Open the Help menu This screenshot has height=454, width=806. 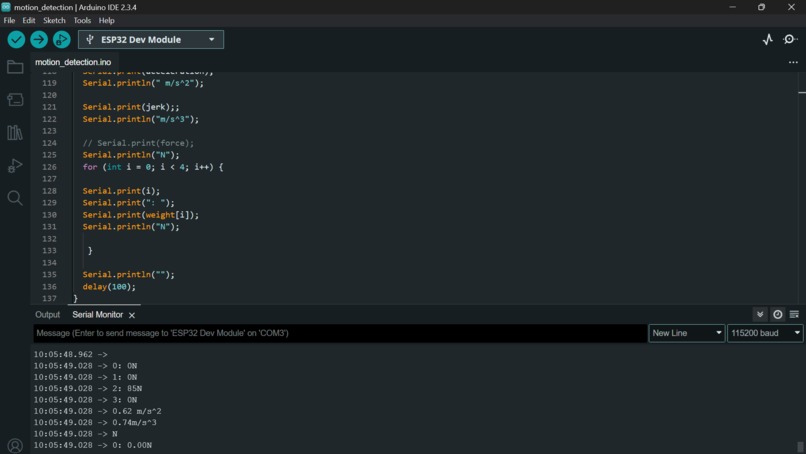[x=106, y=21]
